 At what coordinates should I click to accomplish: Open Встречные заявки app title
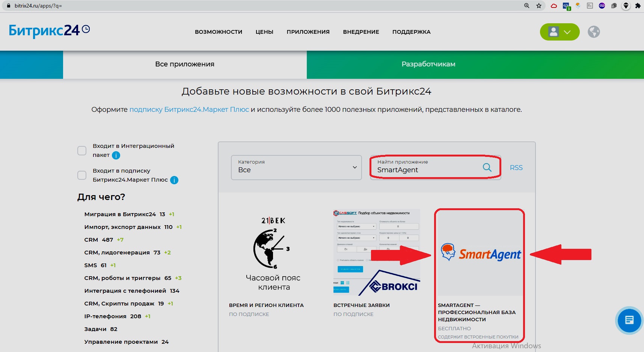(x=362, y=305)
